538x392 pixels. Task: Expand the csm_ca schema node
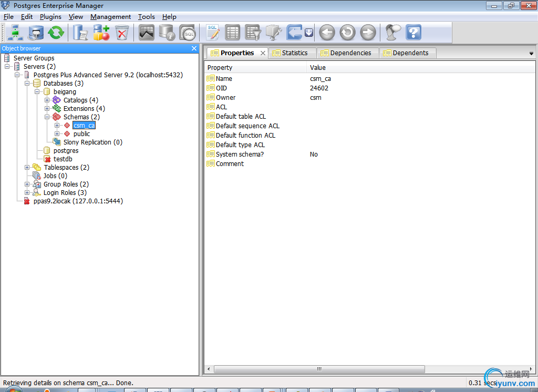(x=57, y=125)
